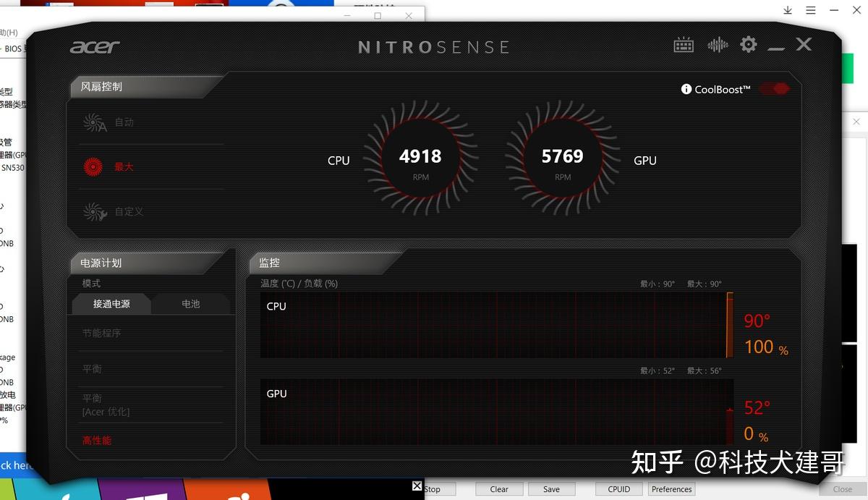Open the keyboard settings icon in NitroSense
The height and width of the screenshot is (500, 868).
(x=684, y=46)
